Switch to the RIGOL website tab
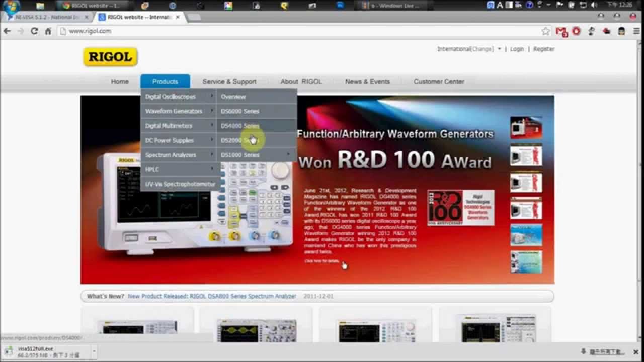644x362 pixels. point(139,17)
